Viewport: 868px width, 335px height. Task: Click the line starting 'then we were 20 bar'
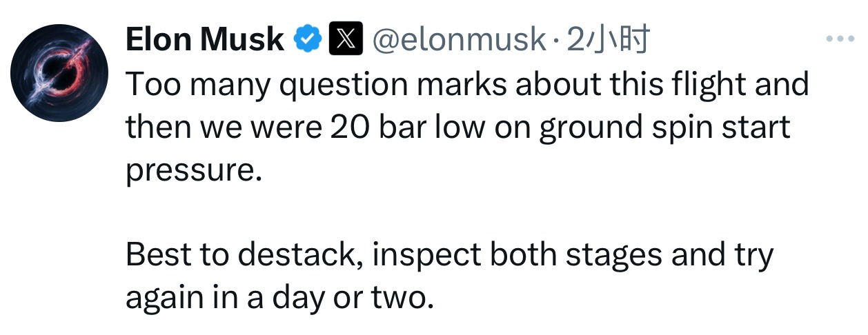[458, 128]
